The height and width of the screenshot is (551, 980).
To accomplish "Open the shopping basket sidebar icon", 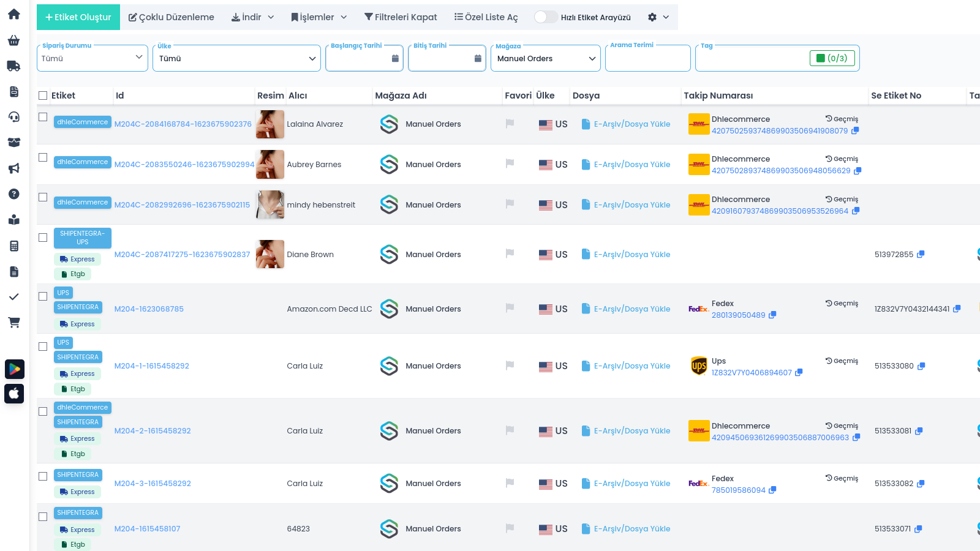I will (x=14, y=40).
